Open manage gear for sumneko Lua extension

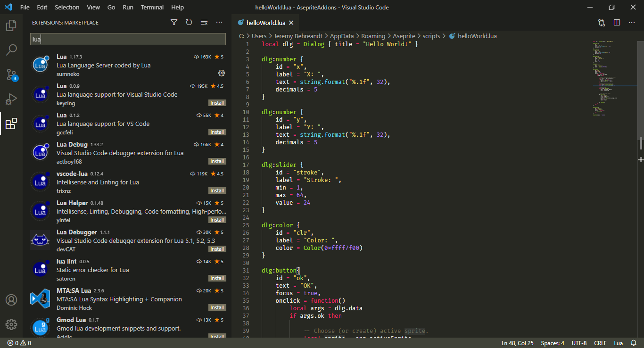click(x=222, y=73)
